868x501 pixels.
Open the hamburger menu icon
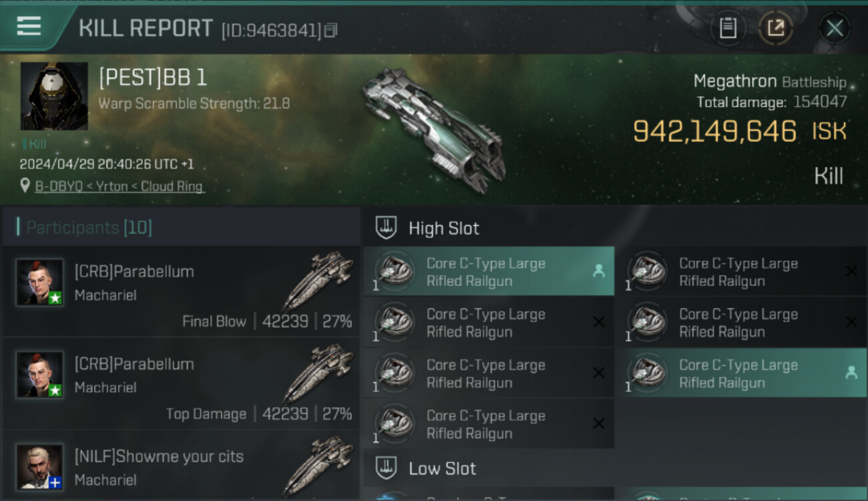tap(29, 27)
